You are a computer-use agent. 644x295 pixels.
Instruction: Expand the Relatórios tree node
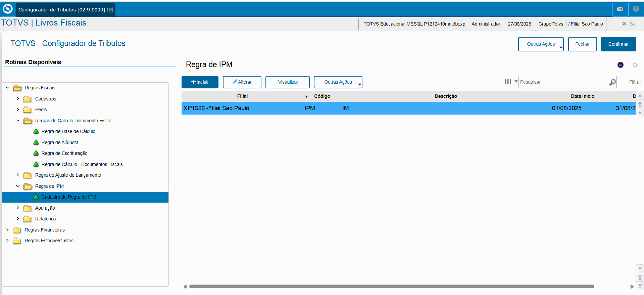pyautogui.click(x=18, y=219)
